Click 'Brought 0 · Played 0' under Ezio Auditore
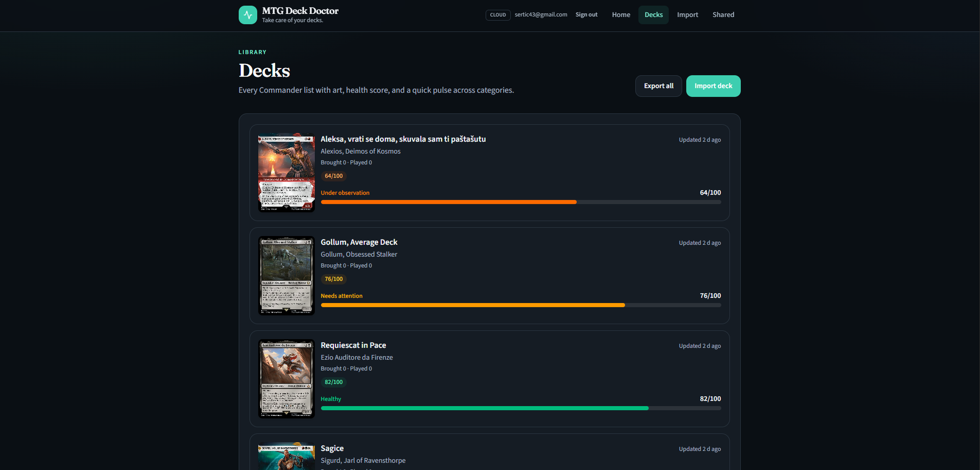Image resolution: width=980 pixels, height=470 pixels. [x=346, y=369]
